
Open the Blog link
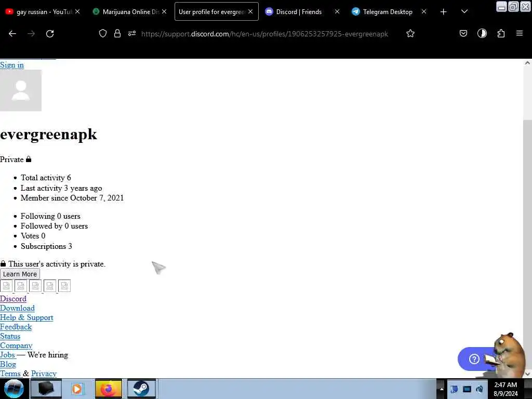coord(8,364)
